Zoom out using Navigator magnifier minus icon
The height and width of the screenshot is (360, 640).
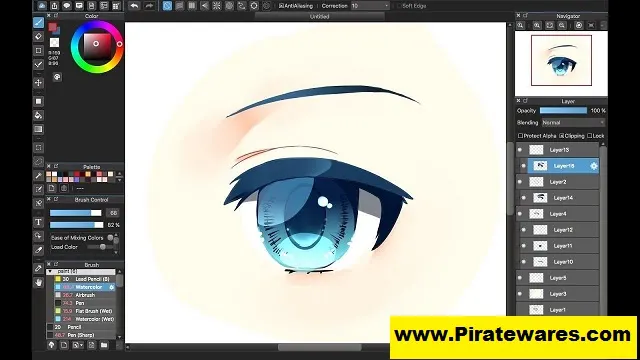click(562, 25)
